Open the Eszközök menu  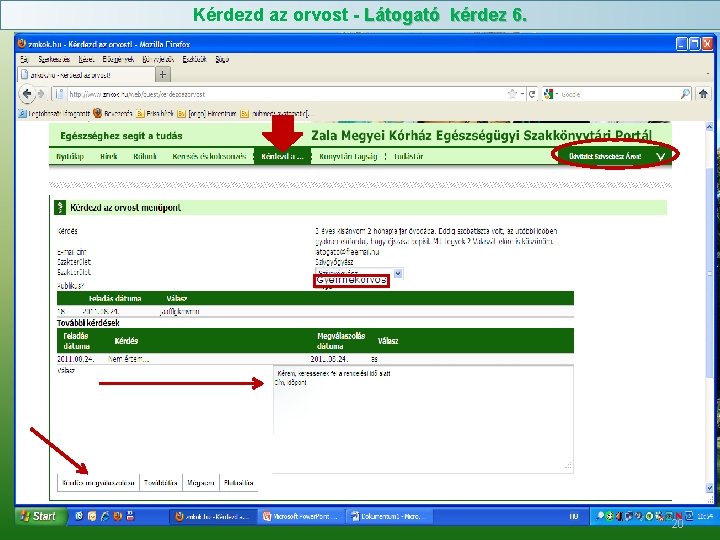click(195, 59)
